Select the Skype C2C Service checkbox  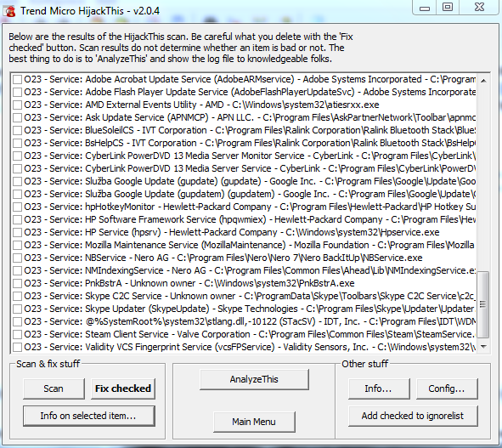(17, 296)
